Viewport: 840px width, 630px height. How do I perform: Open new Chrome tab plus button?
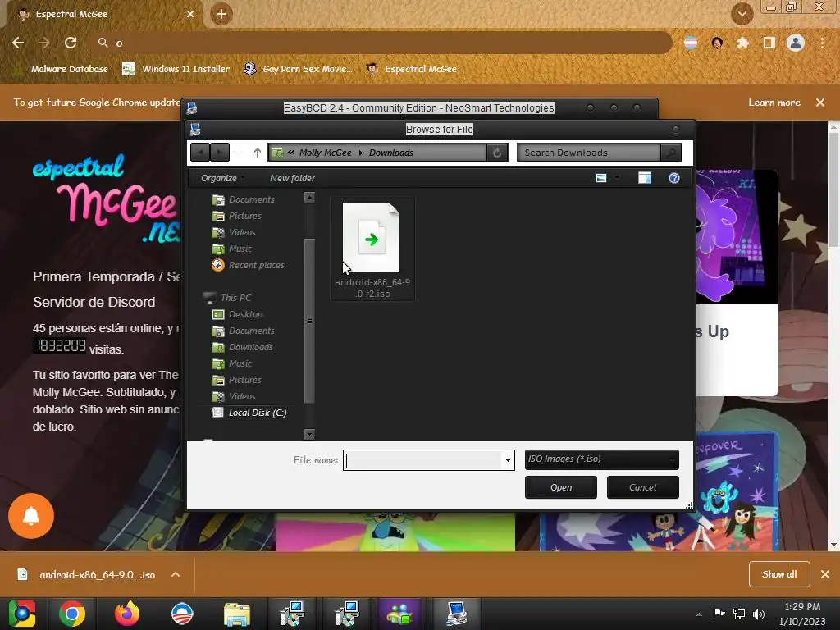pos(221,14)
